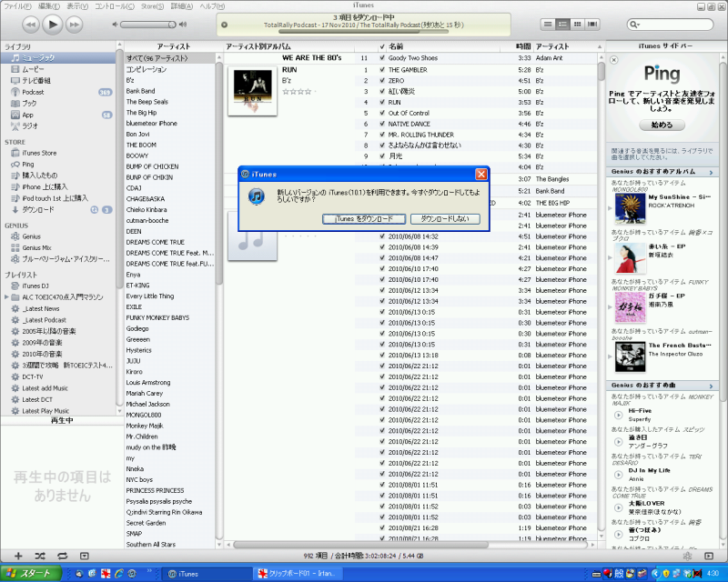Expand Genius のおすすめアルバム arrow
Screen dimensions: 728x582
click(x=711, y=172)
